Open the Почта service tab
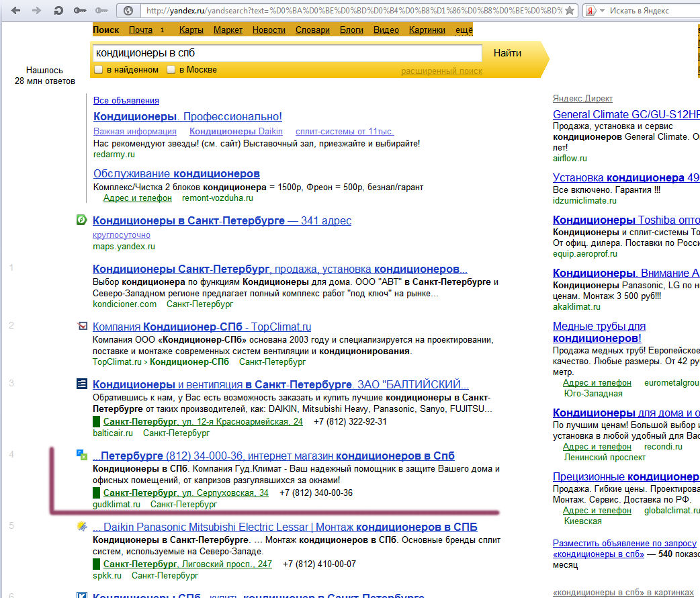The image size is (700, 598). pos(140,30)
